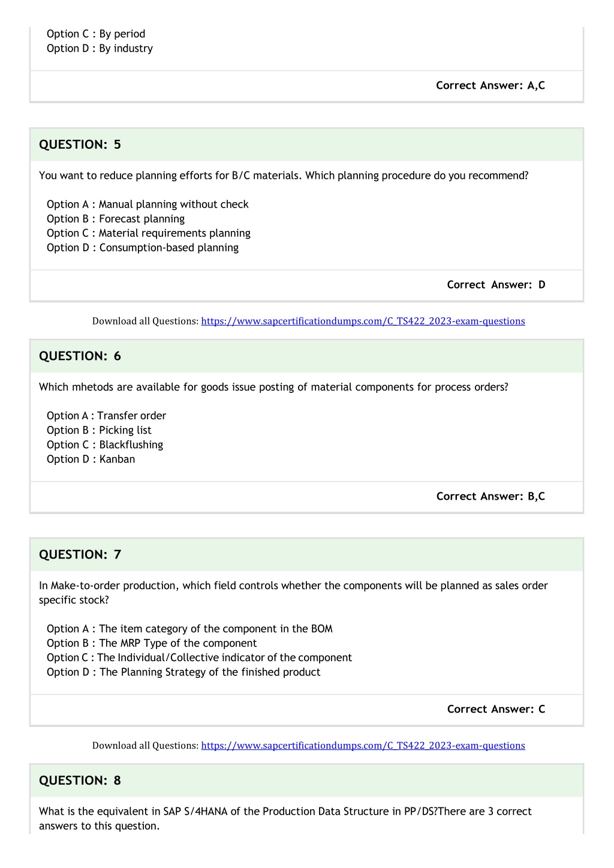
Task: Select the Correct Answer: A,C text
Action: (x=490, y=85)
